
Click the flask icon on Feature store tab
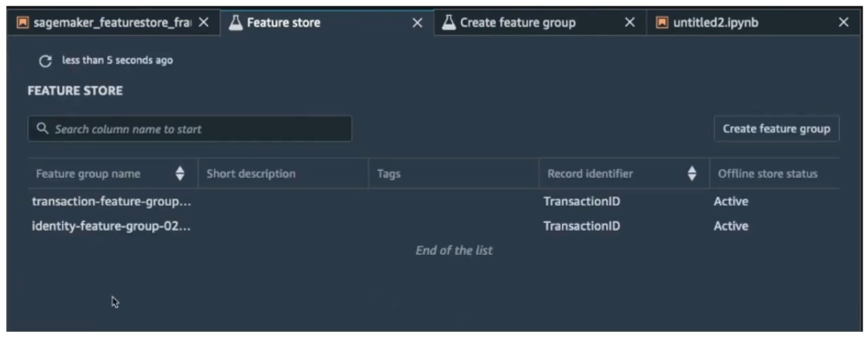[236, 23]
